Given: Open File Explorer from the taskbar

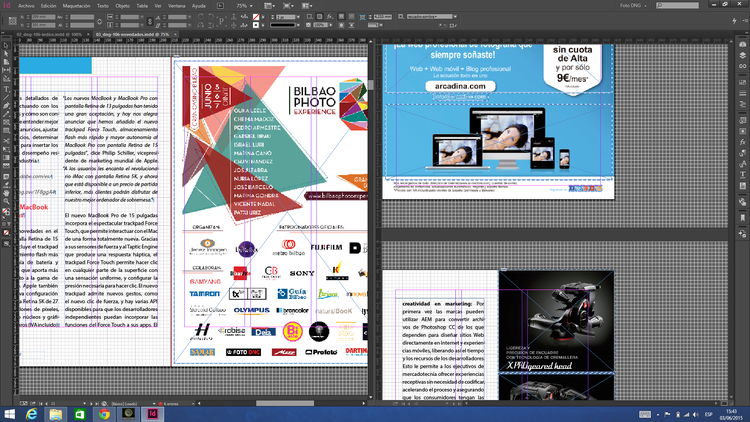Looking at the screenshot, I should pyautogui.click(x=56, y=414).
